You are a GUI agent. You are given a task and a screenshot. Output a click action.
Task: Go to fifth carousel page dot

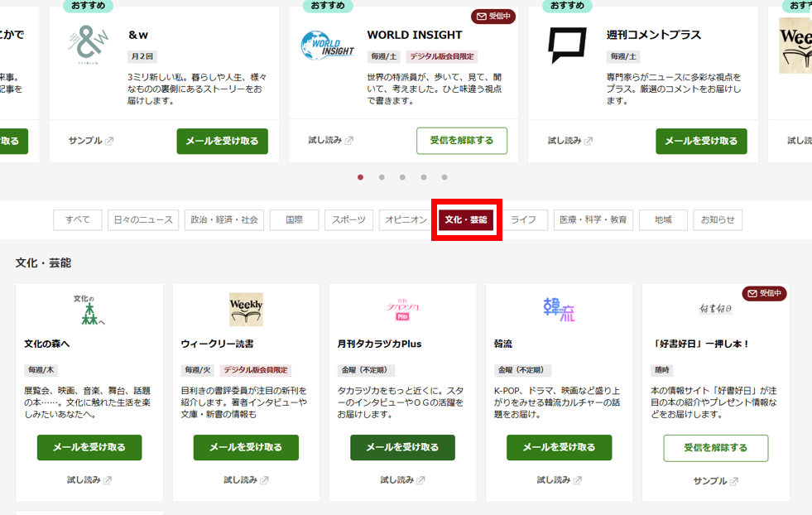pyautogui.click(x=444, y=177)
